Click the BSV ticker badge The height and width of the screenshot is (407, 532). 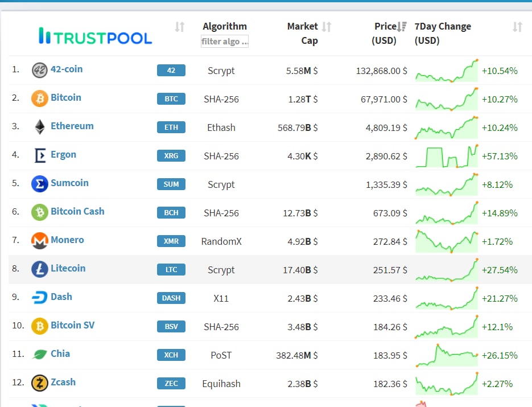pos(171,327)
